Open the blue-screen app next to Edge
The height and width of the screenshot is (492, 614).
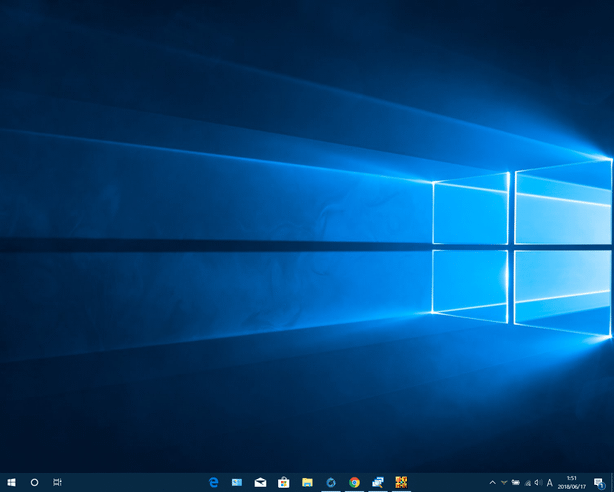237,482
